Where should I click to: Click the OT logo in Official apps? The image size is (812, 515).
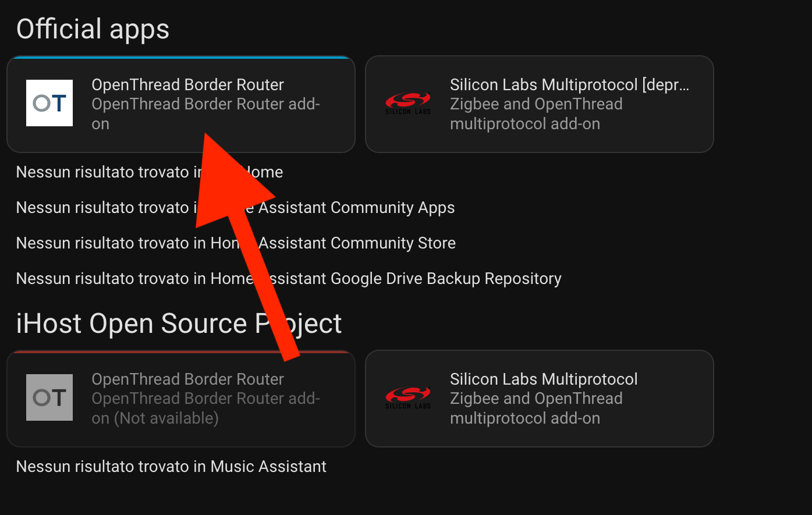coord(49,103)
